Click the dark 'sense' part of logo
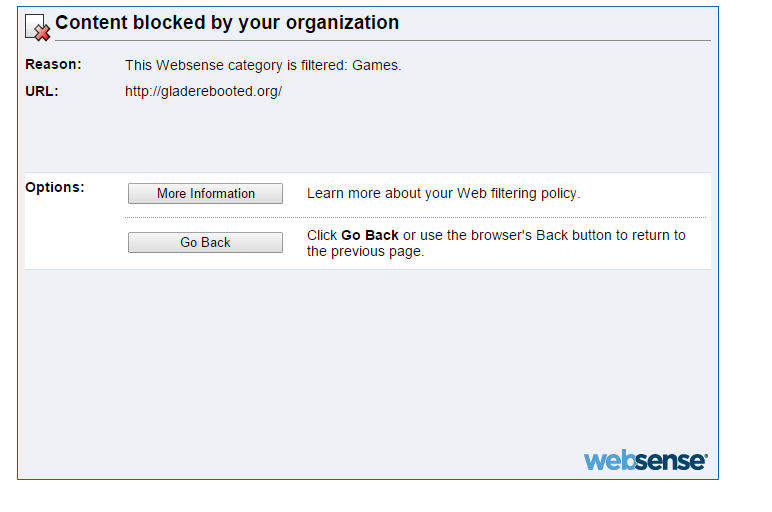772x512 pixels. (671, 462)
